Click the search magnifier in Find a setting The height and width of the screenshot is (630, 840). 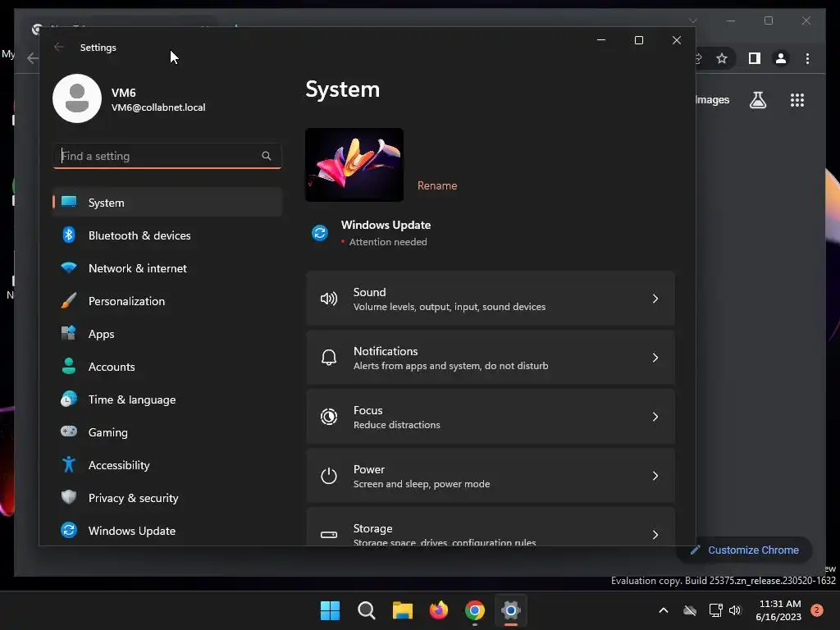coord(267,156)
